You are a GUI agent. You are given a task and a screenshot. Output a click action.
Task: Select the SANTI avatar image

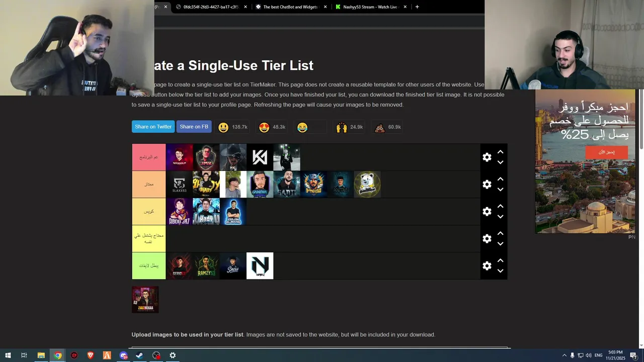coord(287,185)
